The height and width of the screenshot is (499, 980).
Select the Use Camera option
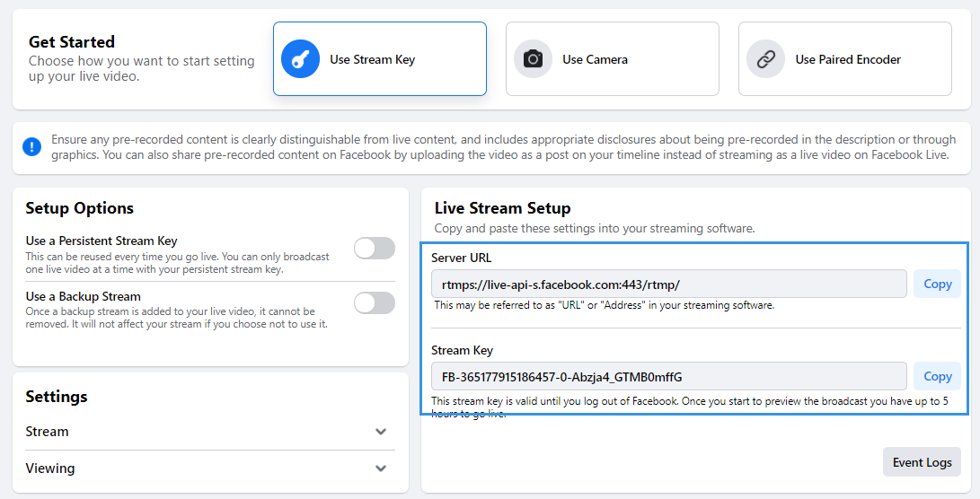(613, 58)
